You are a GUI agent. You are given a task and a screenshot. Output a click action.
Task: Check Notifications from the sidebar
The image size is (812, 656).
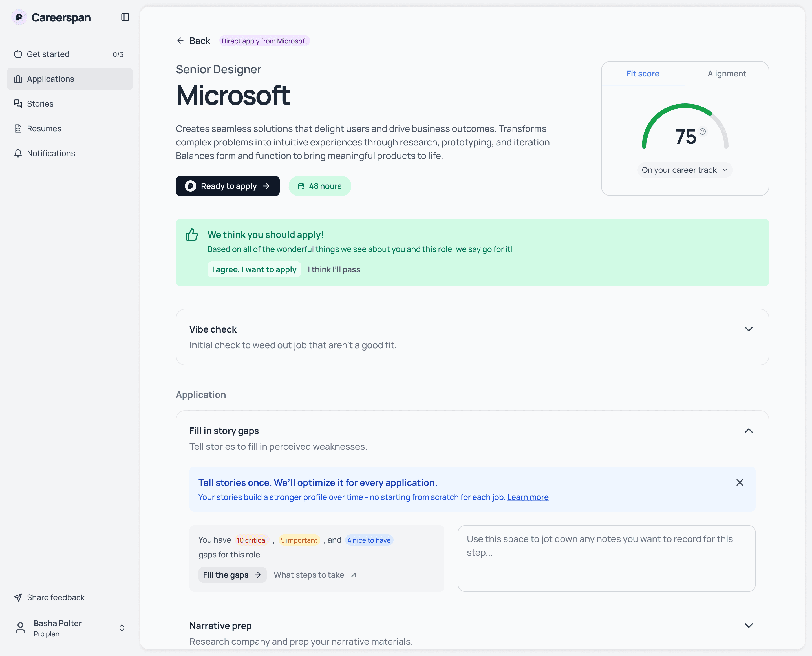51,153
